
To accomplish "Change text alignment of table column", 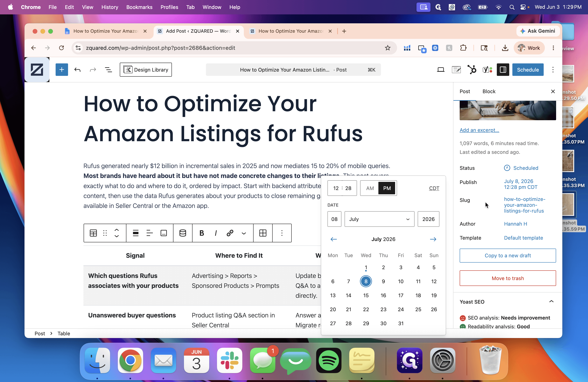I will (150, 233).
